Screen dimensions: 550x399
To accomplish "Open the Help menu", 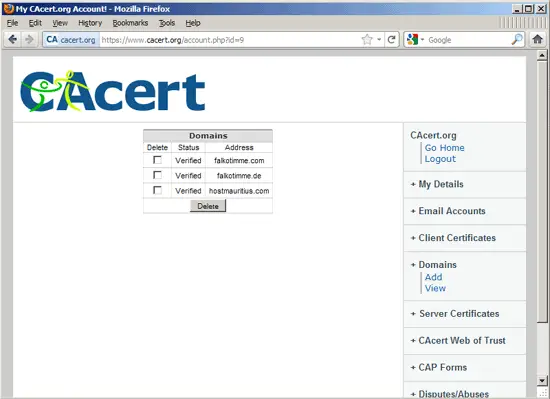I will click(193, 23).
